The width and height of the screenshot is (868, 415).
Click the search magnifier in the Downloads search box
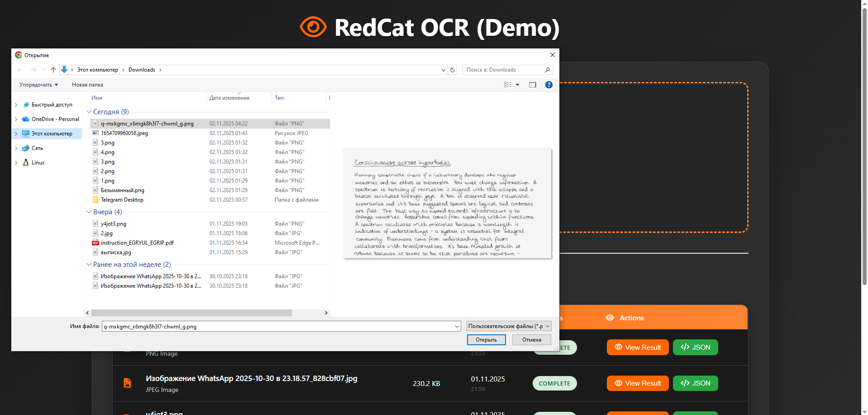click(x=547, y=70)
